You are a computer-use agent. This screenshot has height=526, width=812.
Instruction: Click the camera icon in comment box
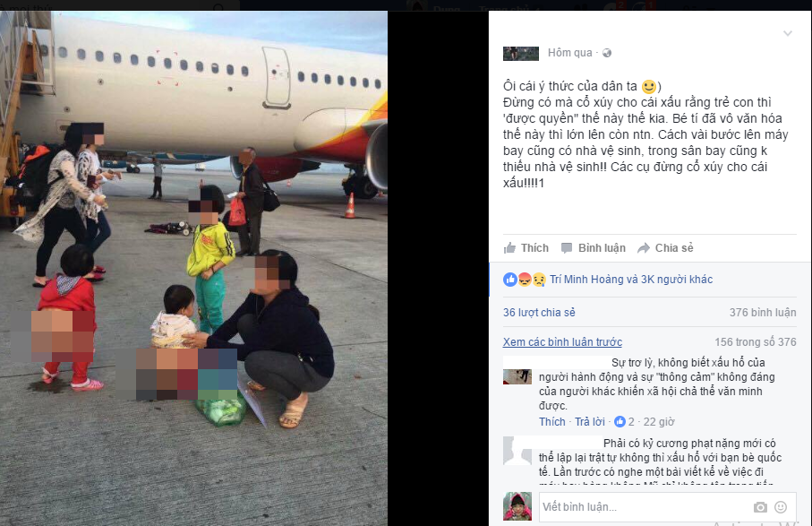pos(760,507)
